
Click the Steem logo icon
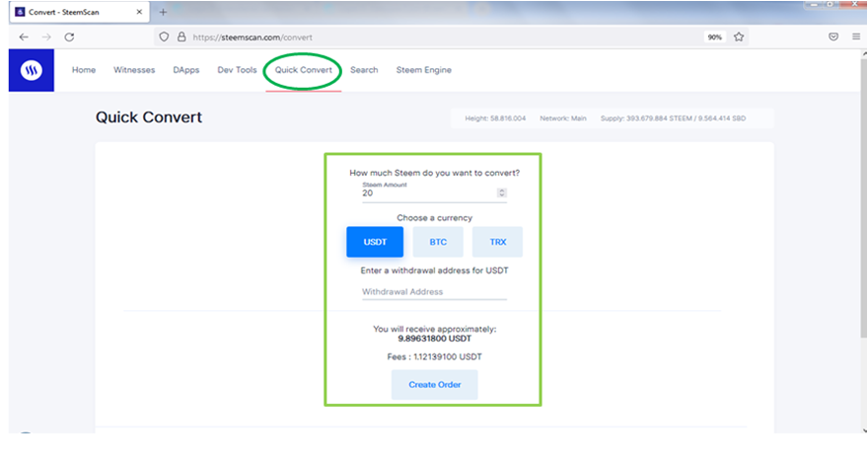31,70
